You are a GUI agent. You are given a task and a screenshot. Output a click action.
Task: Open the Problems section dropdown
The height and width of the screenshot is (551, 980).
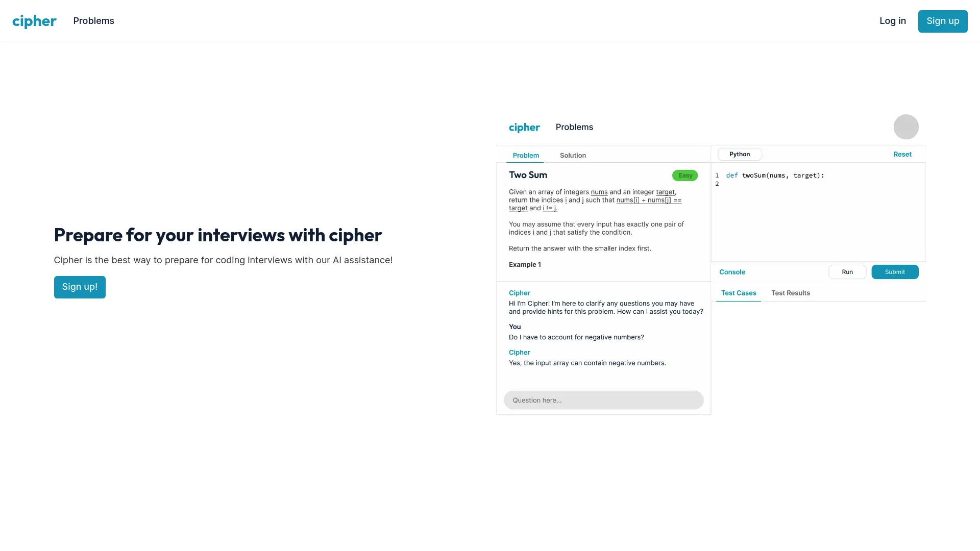[x=93, y=21]
